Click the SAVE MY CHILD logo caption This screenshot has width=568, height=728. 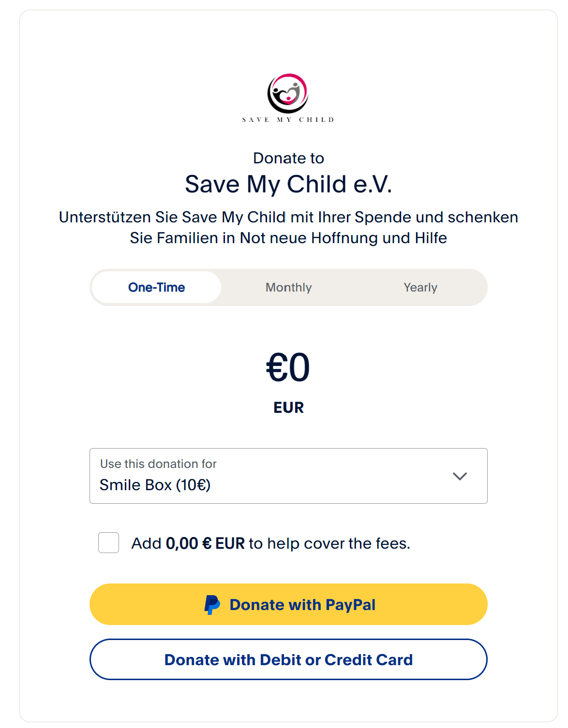288,119
